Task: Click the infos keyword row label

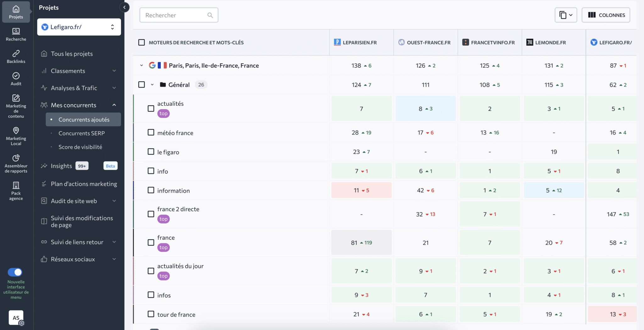Action: [x=164, y=295]
